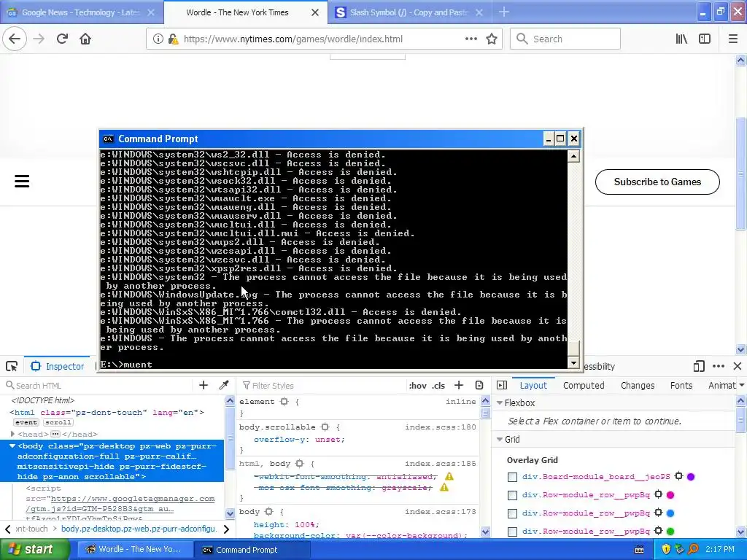Show site information icon in address bar
The height and width of the screenshot is (560, 747).
pos(158,39)
